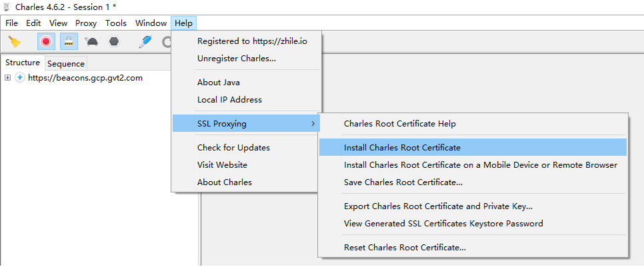Select the blue pen Compose icon
644x267 pixels.
click(145, 41)
